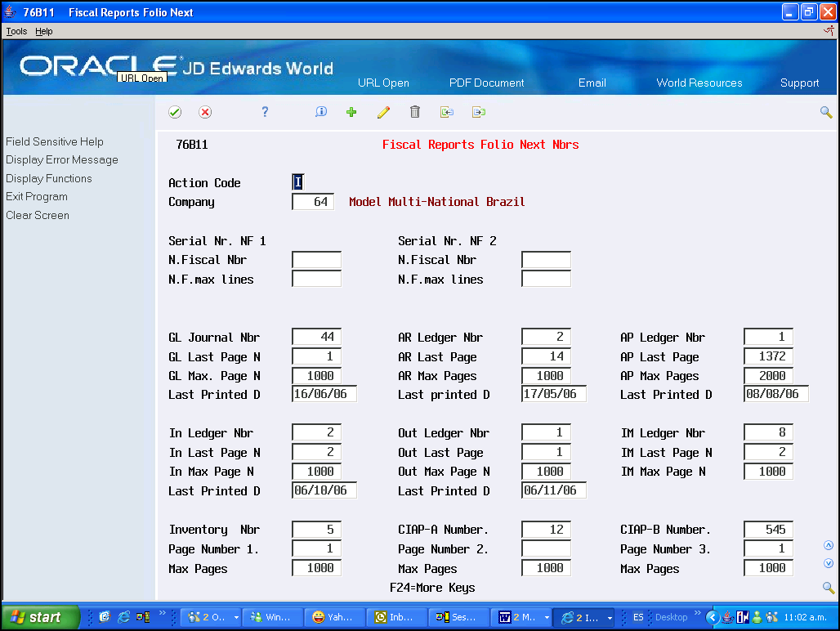Image resolution: width=840 pixels, height=631 pixels.
Task: Click the CIAP-B Number field
Action: [x=768, y=529]
